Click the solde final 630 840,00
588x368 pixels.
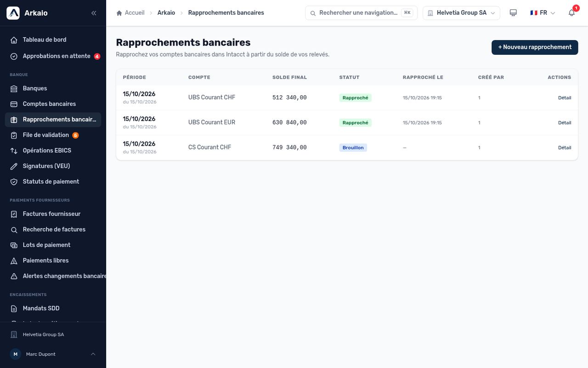pos(289,123)
